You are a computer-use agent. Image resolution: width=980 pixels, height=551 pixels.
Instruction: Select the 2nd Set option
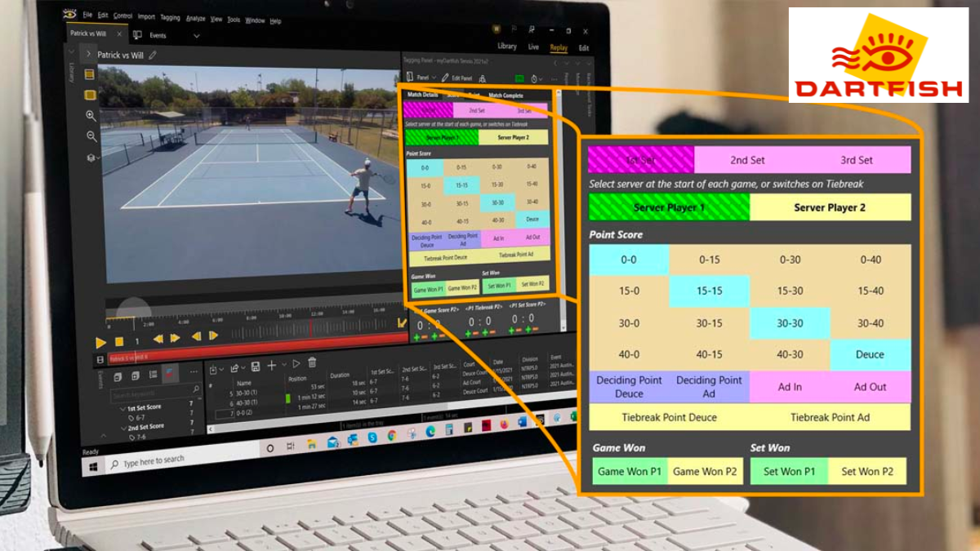[x=747, y=158]
